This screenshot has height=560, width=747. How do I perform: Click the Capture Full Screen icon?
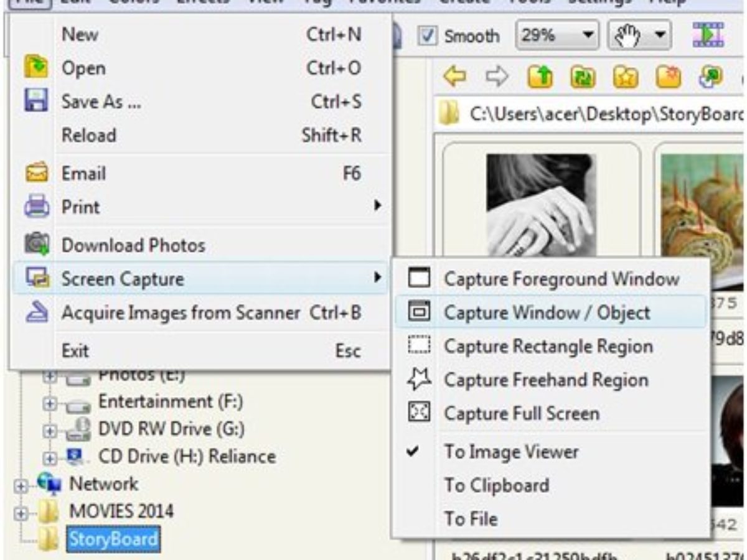(x=420, y=413)
